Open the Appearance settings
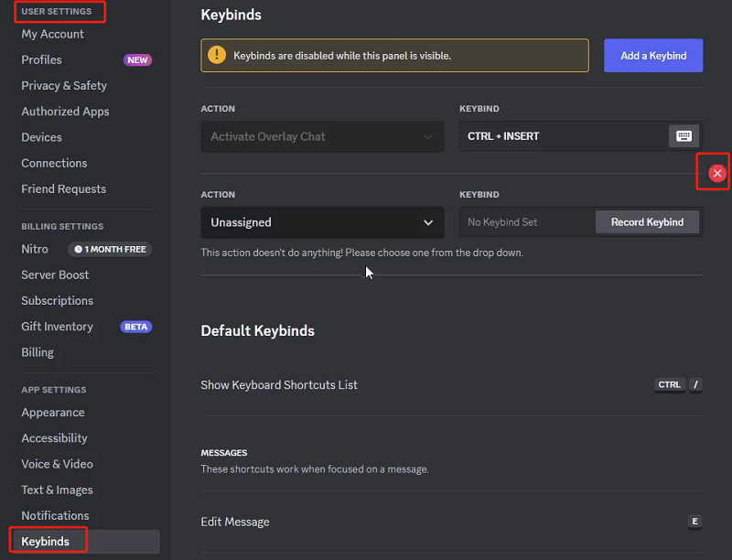The image size is (732, 560). tap(53, 413)
